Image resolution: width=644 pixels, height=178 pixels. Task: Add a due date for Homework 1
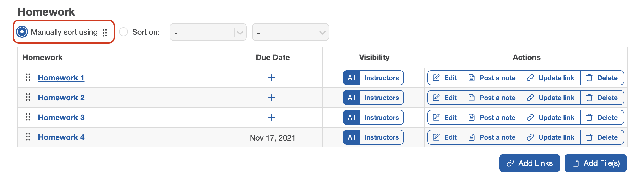271,78
